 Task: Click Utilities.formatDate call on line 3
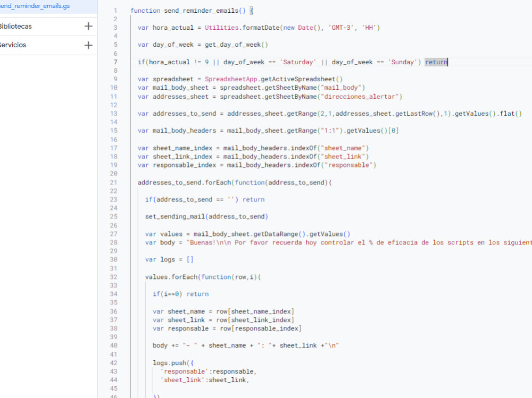242,28
